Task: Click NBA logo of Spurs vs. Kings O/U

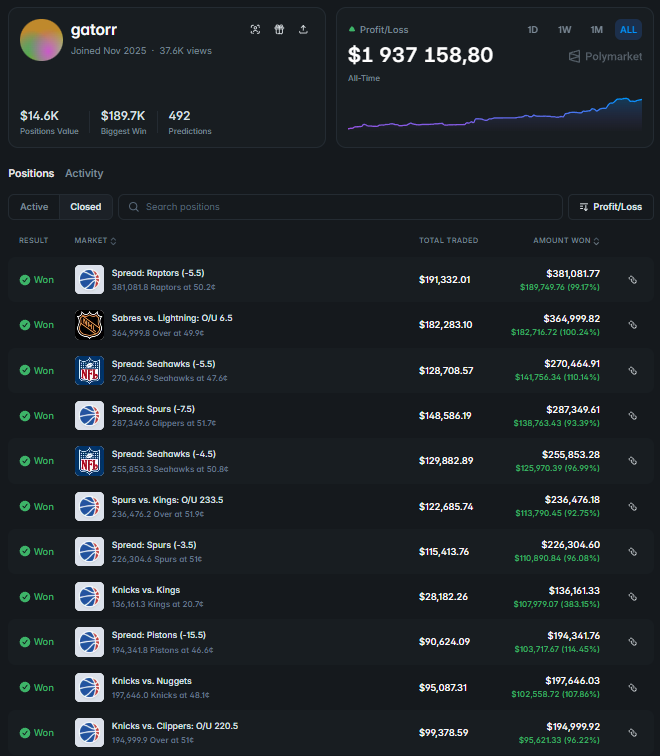Action: [x=89, y=507]
